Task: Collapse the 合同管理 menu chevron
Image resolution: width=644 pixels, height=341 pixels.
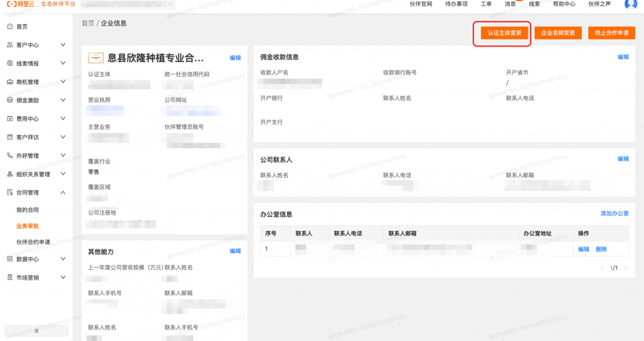Action: [x=63, y=192]
